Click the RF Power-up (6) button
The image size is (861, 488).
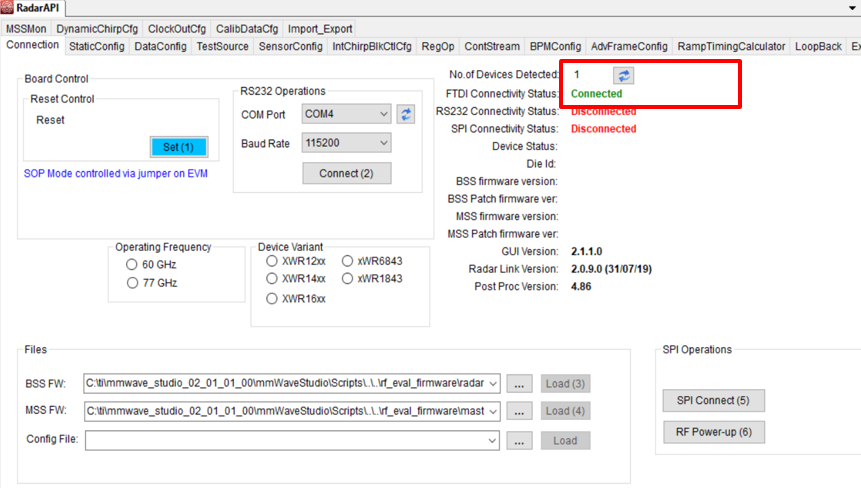point(714,432)
